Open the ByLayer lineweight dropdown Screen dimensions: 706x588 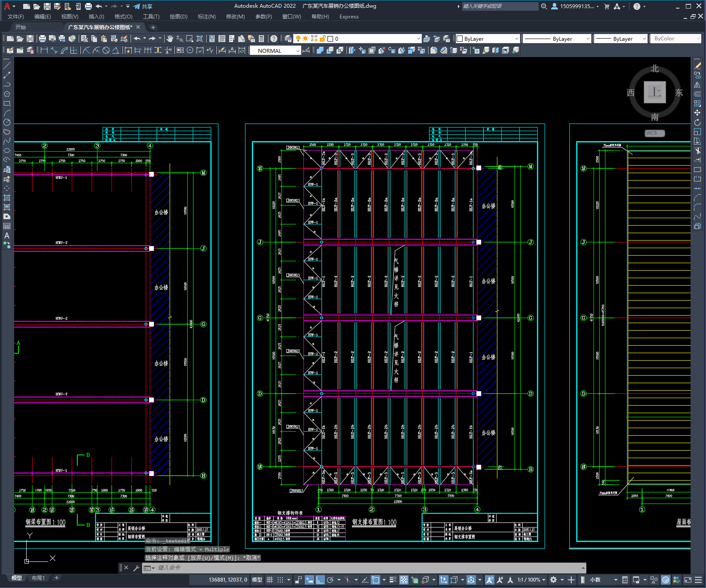pyautogui.click(x=621, y=39)
